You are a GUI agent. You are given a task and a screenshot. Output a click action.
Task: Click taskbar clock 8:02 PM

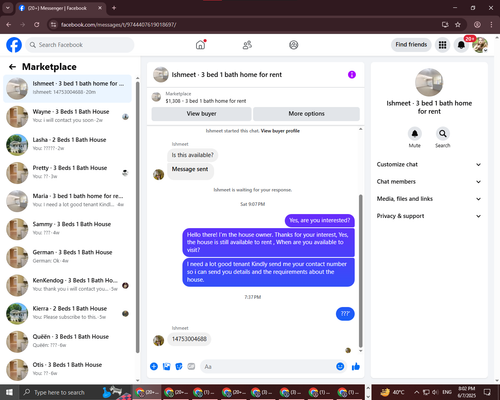(466, 392)
